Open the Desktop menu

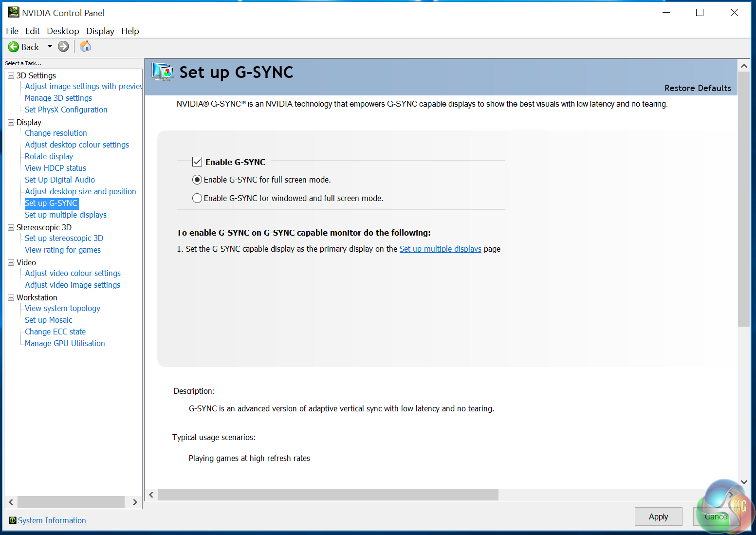[63, 31]
